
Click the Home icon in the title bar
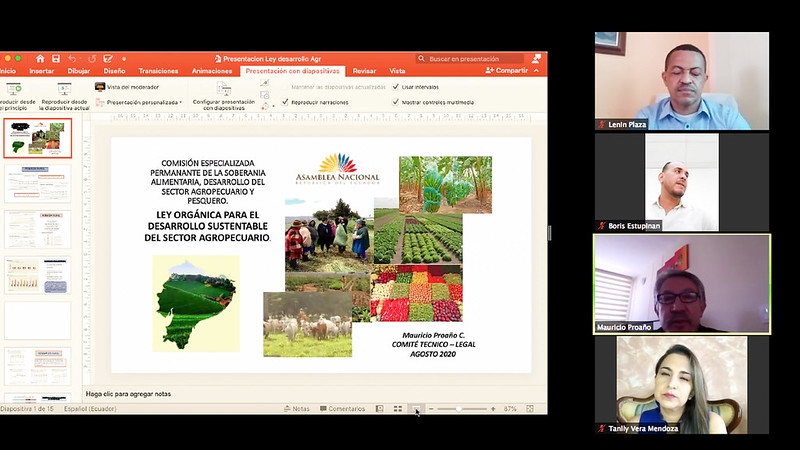click(40, 59)
